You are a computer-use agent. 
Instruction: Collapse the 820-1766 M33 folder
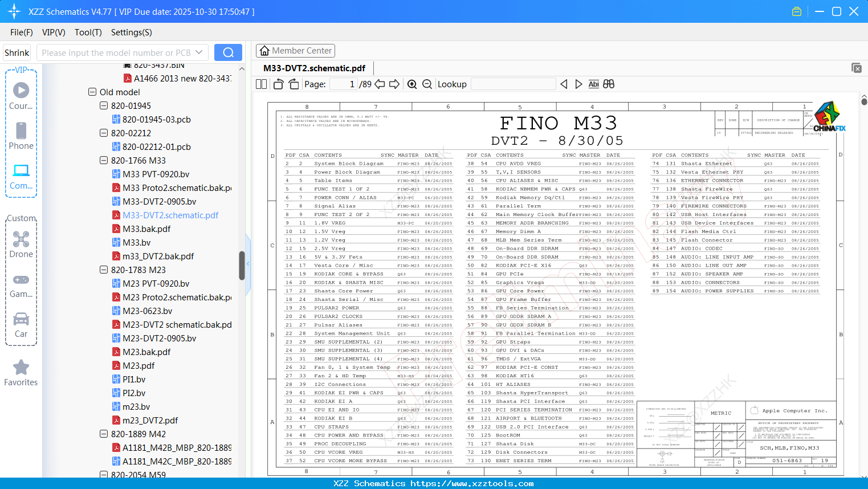pos(104,160)
